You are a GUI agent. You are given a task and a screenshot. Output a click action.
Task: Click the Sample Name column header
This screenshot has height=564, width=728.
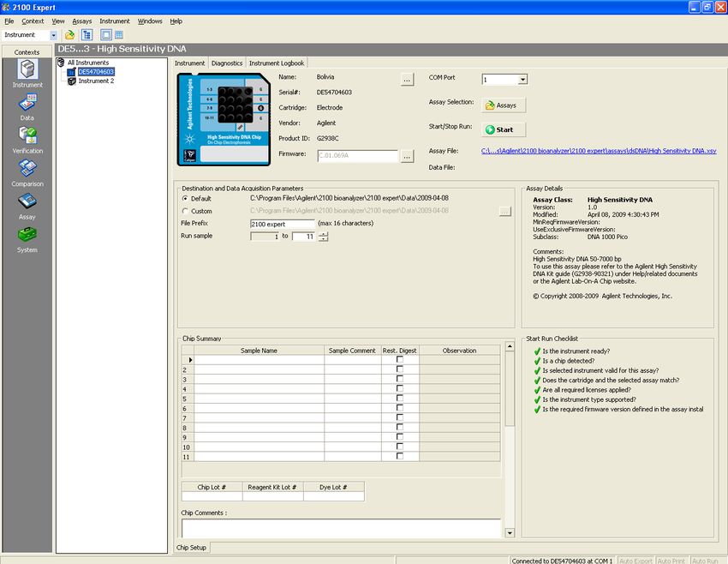pyautogui.click(x=259, y=351)
